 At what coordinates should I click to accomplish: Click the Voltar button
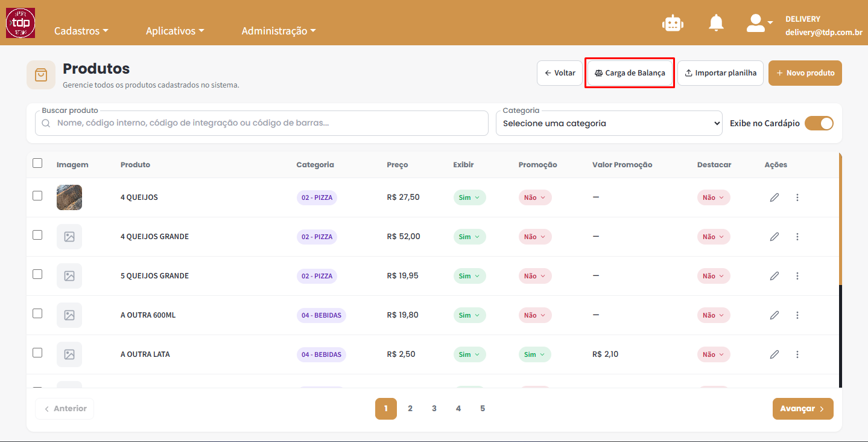pyautogui.click(x=560, y=73)
